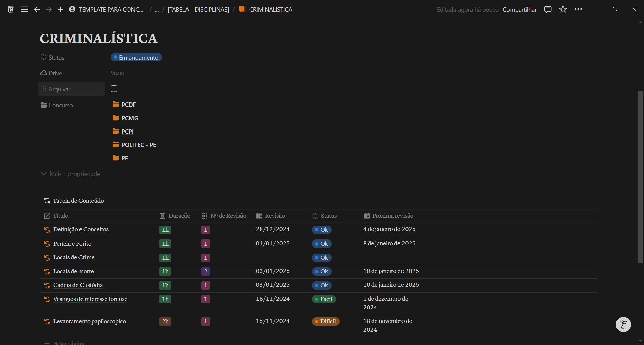Check the Arquivar checkbox
The width and height of the screenshot is (644, 345).
pyautogui.click(x=114, y=89)
